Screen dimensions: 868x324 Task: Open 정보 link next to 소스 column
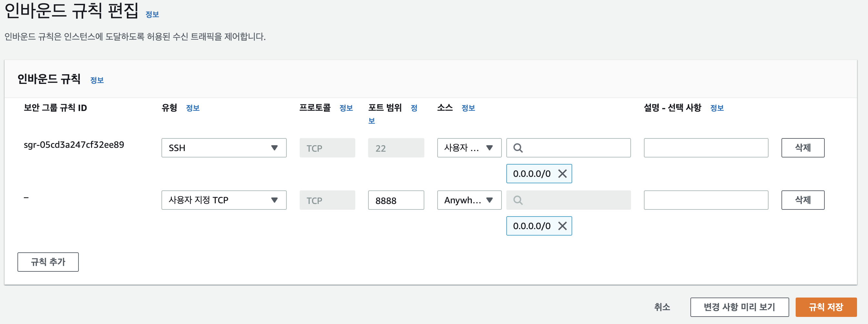(468, 108)
